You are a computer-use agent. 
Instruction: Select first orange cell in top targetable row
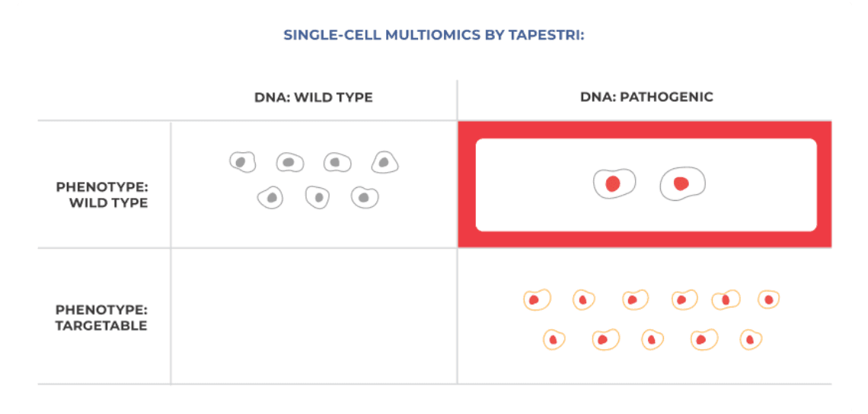pyautogui.click(x=536, y=300)
